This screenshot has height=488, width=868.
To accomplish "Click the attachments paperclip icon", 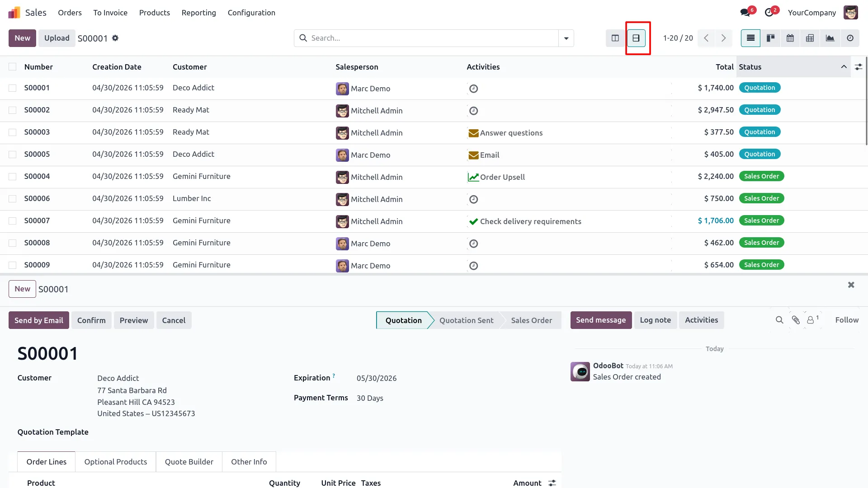I will (x=796, y=320).
